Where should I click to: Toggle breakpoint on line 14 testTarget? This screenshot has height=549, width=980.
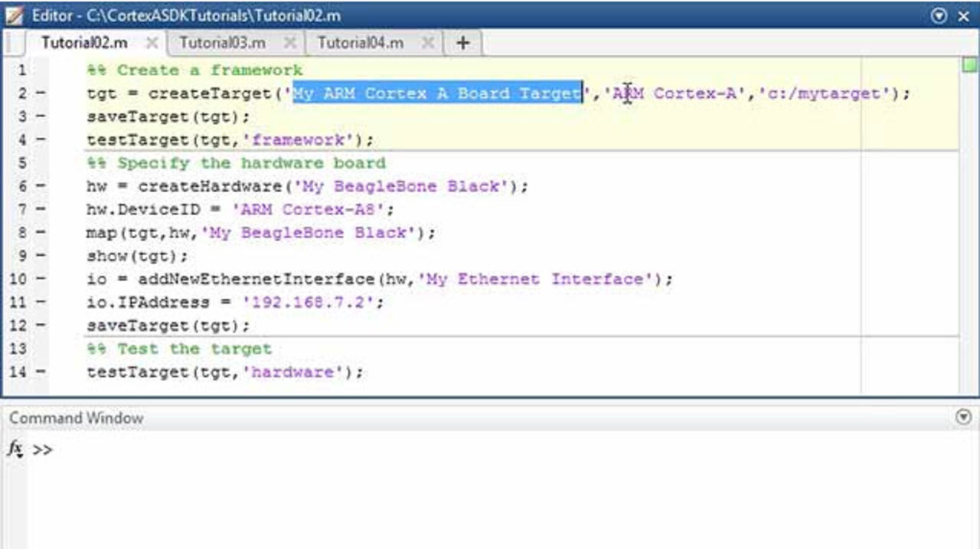coord(40,372)
